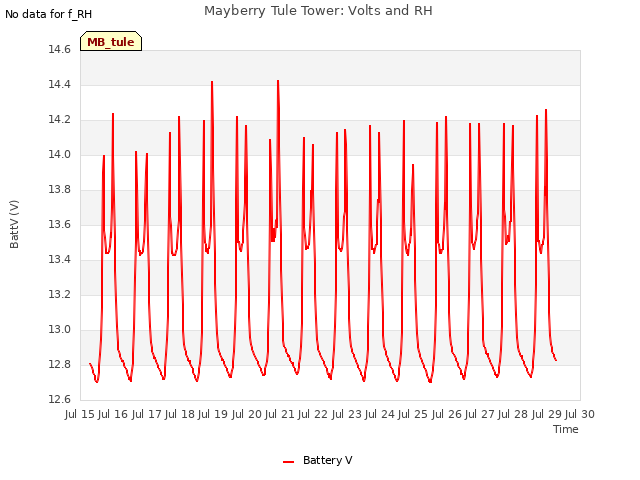Click the 'Jul 30' x-axis date label

click(x=580, y=414)
